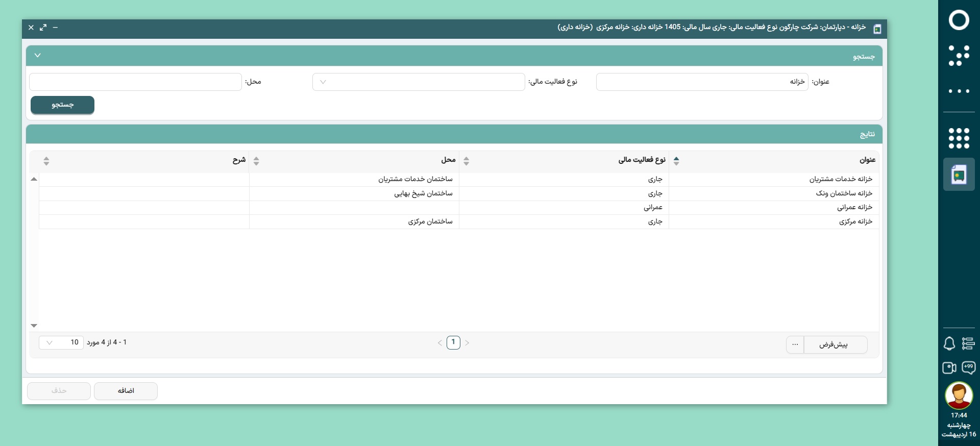
Task: Open the scattered dots launcher icon
Action: point(959,56)
